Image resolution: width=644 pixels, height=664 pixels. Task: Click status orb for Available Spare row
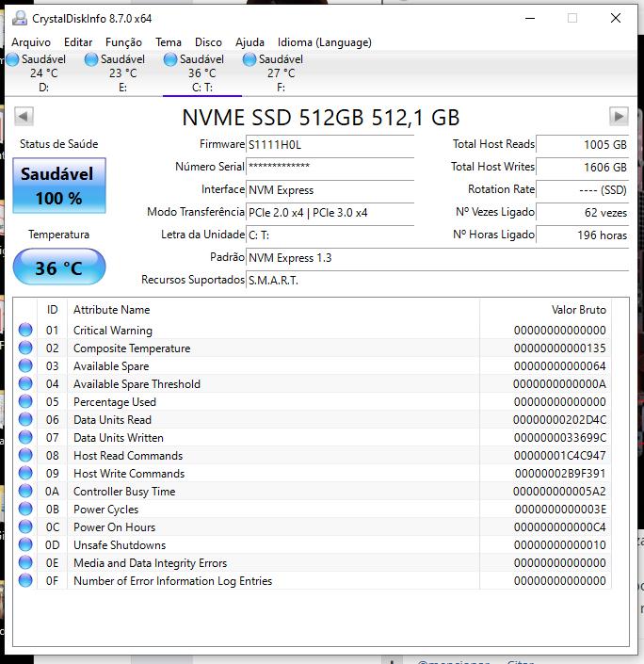[x=25, y=365]
